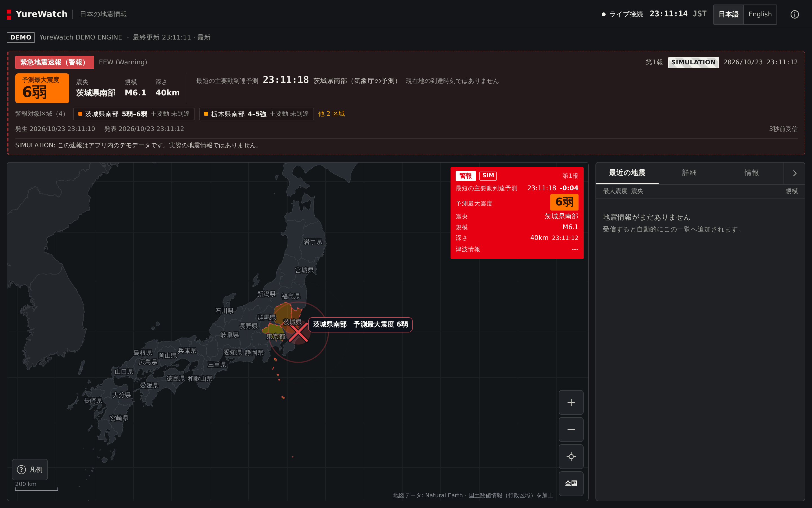Open the info icon in header
The width and height of the screenshot is (812, 508).
[x=794, y=14]
